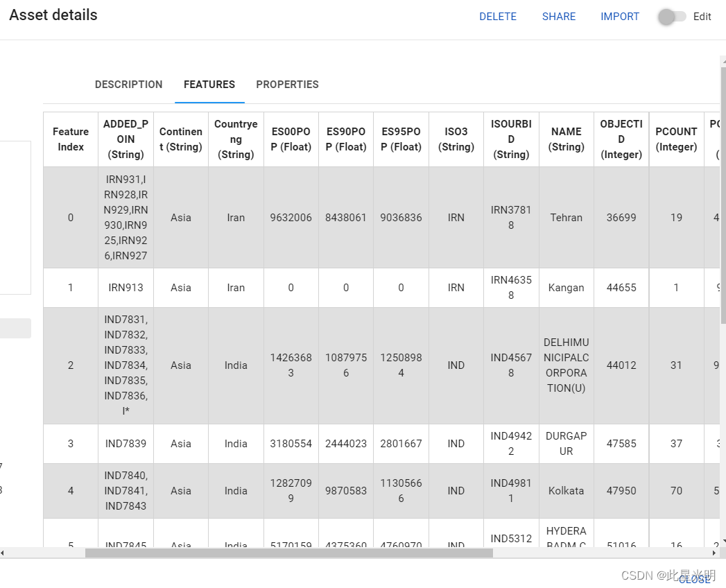726x588 pixels.
Task: Click the 12508984 ES95POP value
Action: 401,365
